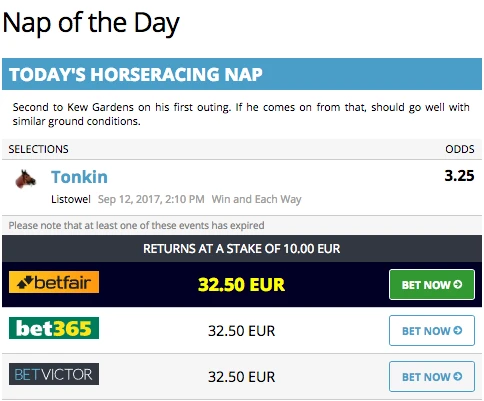Click the highlighted 32.50 EUR Betfair return

point(241,285)
